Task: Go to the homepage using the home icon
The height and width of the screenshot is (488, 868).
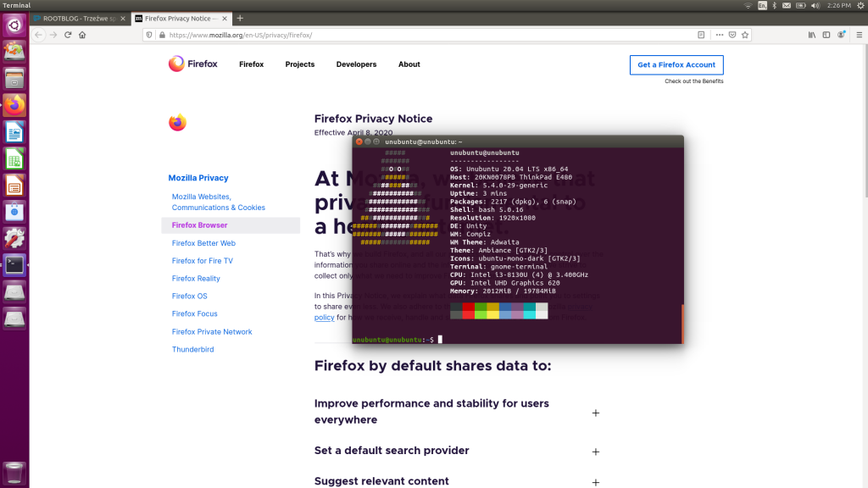Action: click(x=83, y=35)
